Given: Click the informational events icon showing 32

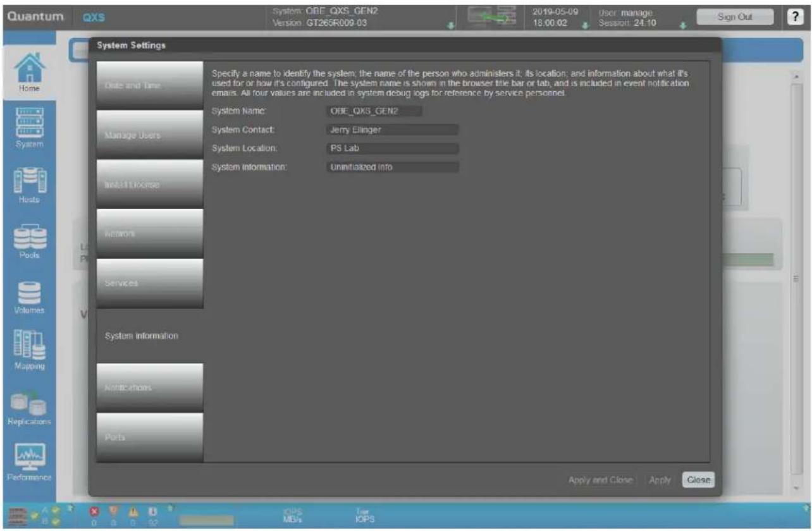Looking at the screenshot, I should (x=154, y=511).
